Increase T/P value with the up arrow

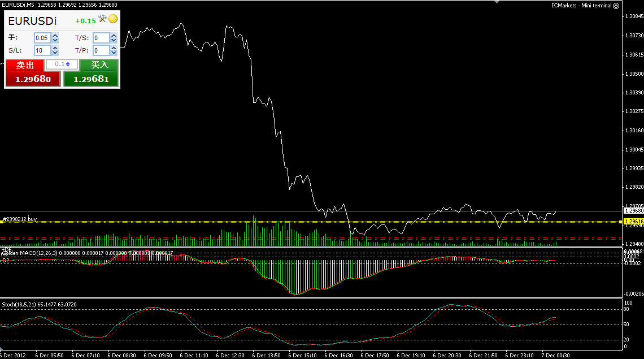point(114,48)
